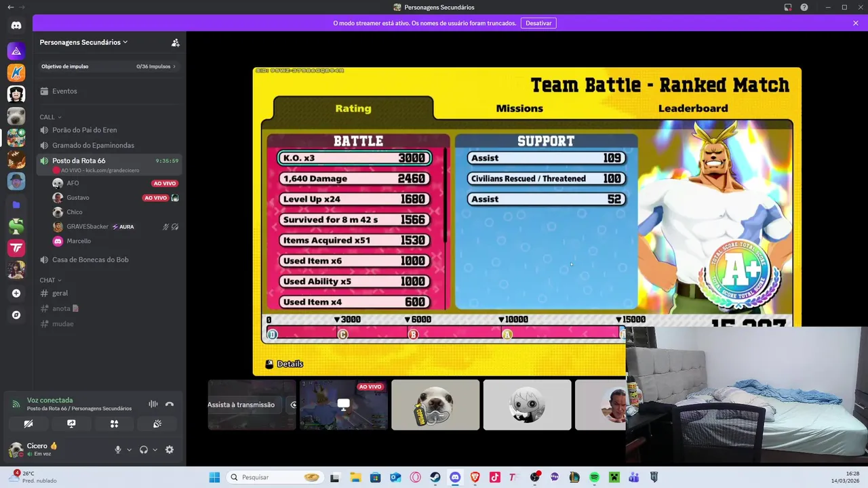The width and height of the screenshot is (868, 488).
Task: Open Steam from the taskbar
Action: (435, 477)
